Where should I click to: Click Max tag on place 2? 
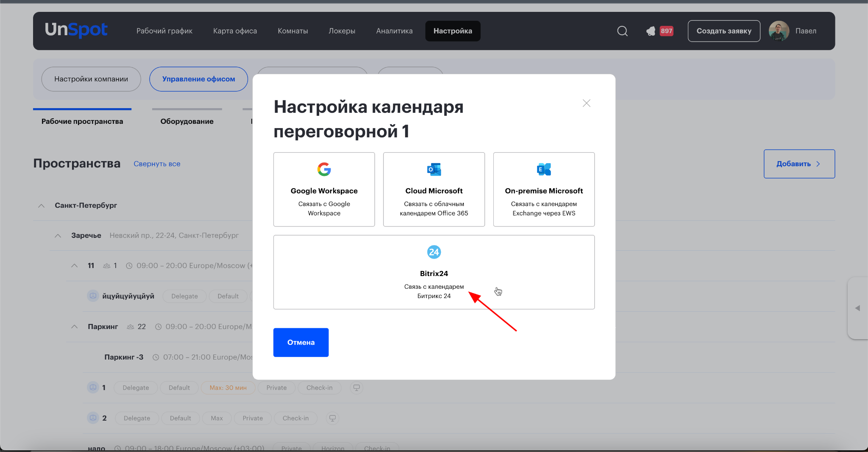[217, 419]
